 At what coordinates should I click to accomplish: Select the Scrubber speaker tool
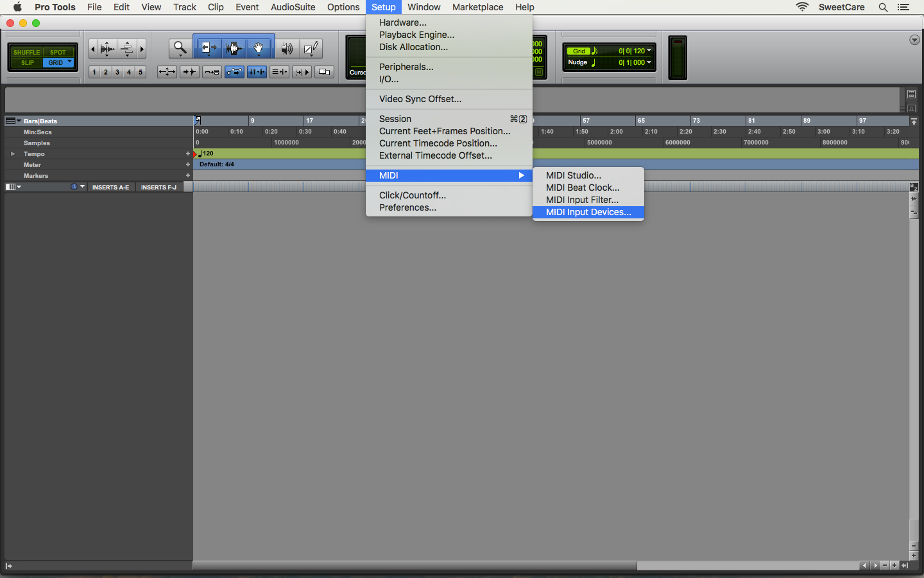287,48
